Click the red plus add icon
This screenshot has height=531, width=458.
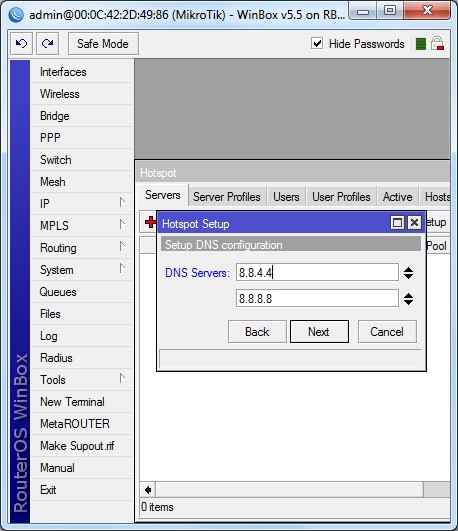tap(150, 222)
